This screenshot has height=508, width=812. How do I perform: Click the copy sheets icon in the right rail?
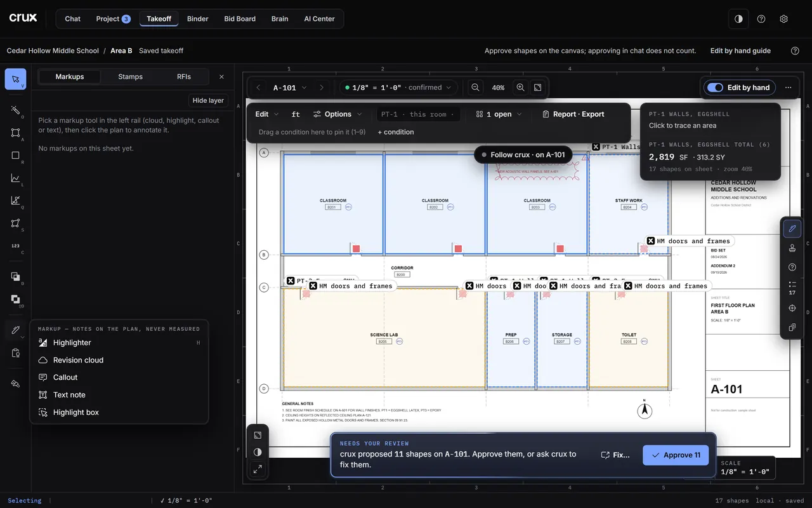[792, 328]
